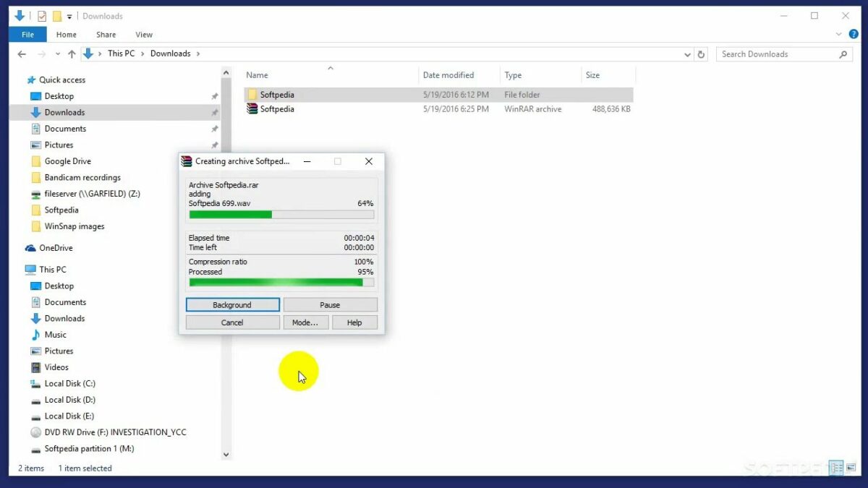The width and height of the screenshot is (868, 488).
Task: Click the New folder icon in title bar
Action: [56, 16]
